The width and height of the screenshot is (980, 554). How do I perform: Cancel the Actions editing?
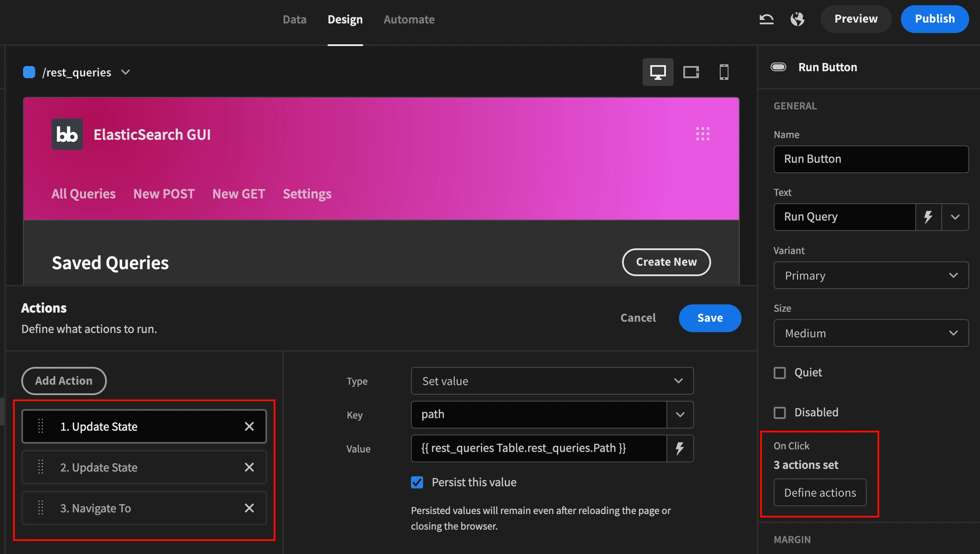[638, 318]
